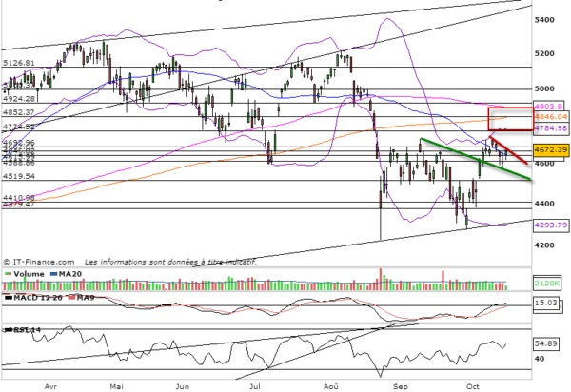Click the purple 4784.98 Bollinger band label
The width and height of the screenshot is (571, 392).
551,128
